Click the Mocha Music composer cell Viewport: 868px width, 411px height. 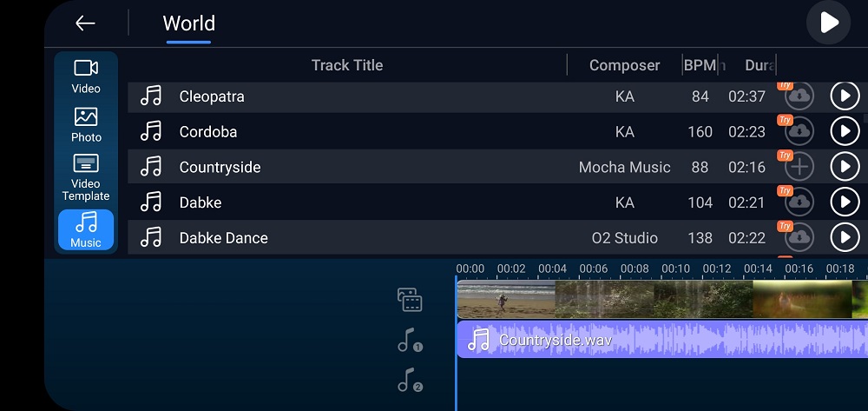coord(624,168)
